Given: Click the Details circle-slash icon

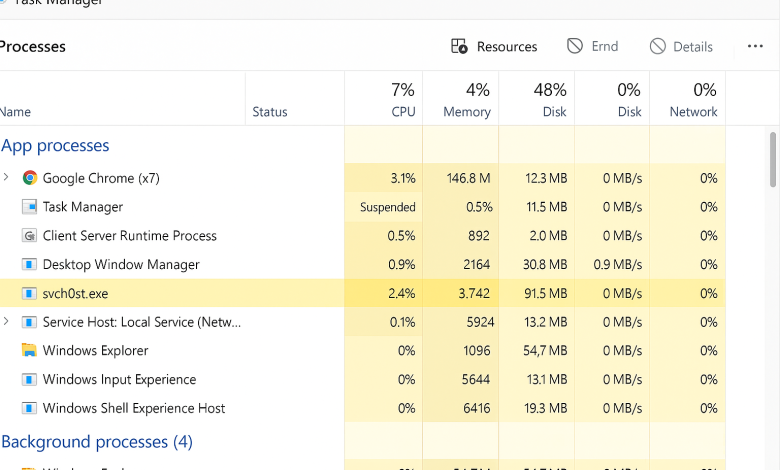Looking at the screenshot, I should click(x=657, y=46).
